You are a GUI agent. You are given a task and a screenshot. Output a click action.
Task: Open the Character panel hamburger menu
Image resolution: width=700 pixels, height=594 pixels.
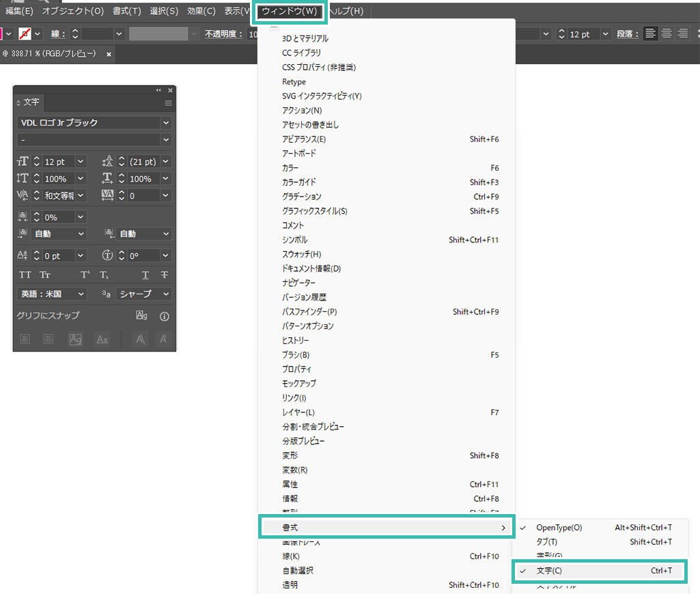[x=168, y=103]
